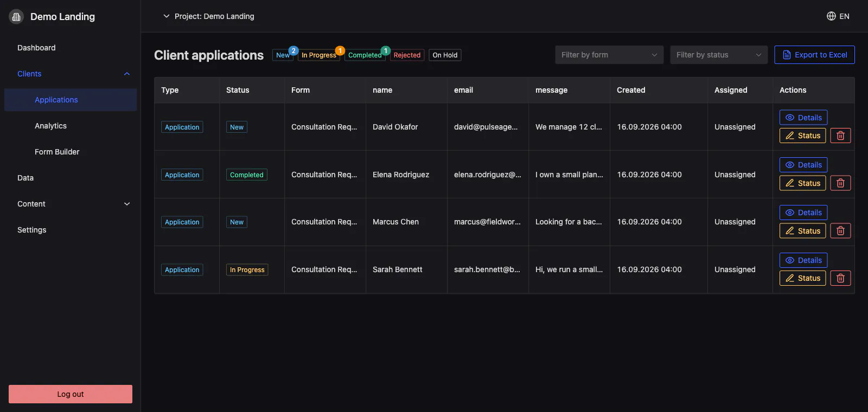Open the Filter by form dropdown

609,55
